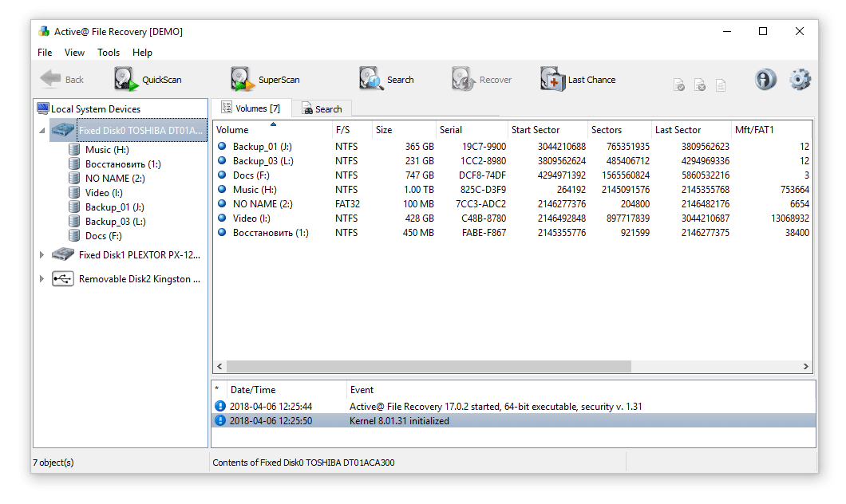Viewport: 846px width, 504px height.
Task: Select Восстановить (1:) in the device tree
Action: pos(123,163)
